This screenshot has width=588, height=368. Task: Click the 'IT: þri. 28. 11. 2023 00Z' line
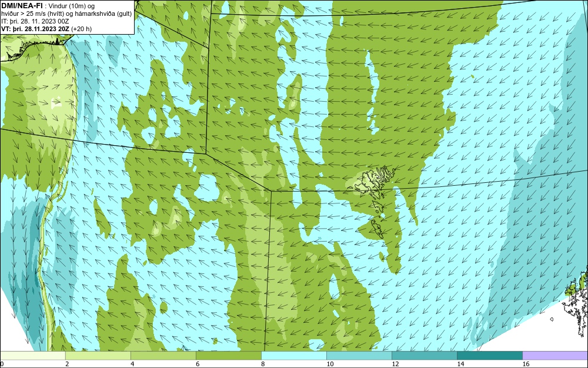(x=35, y=21)
